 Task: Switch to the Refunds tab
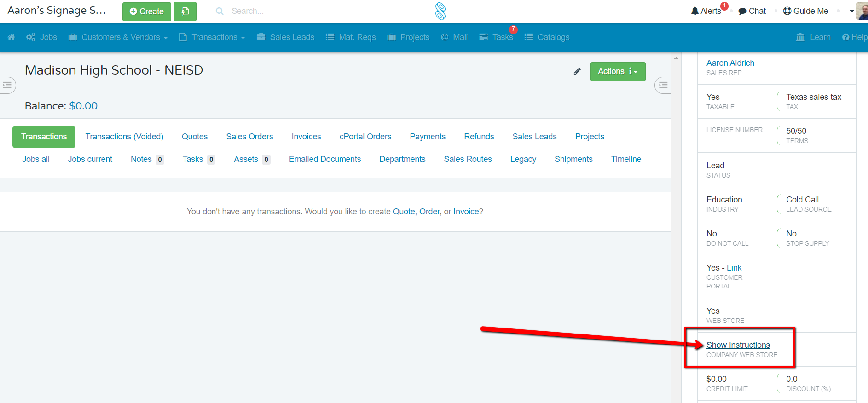pos(479,137)
